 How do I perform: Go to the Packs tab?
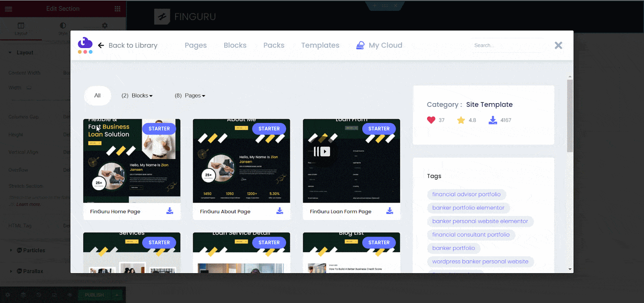(x=274, y=45)
